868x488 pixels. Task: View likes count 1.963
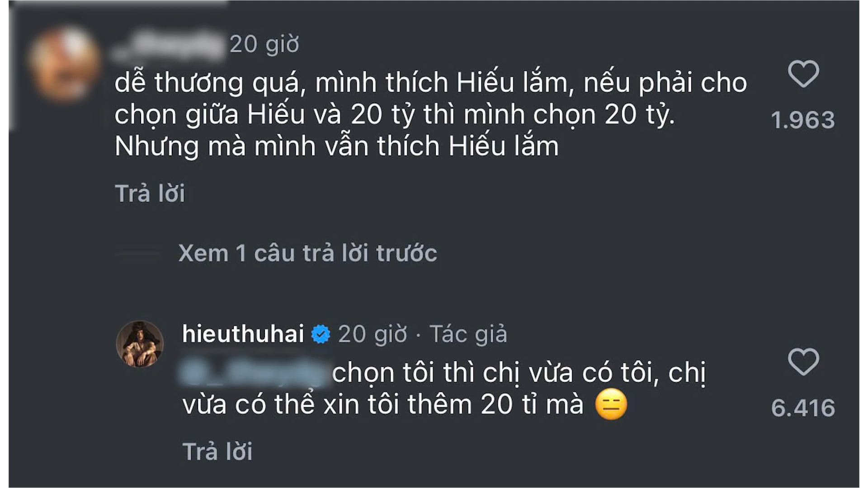point(803,120)
